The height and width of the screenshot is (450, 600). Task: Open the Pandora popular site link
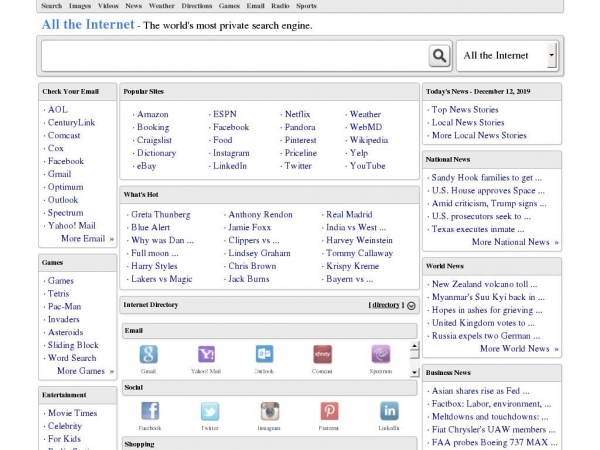(300, 127)
